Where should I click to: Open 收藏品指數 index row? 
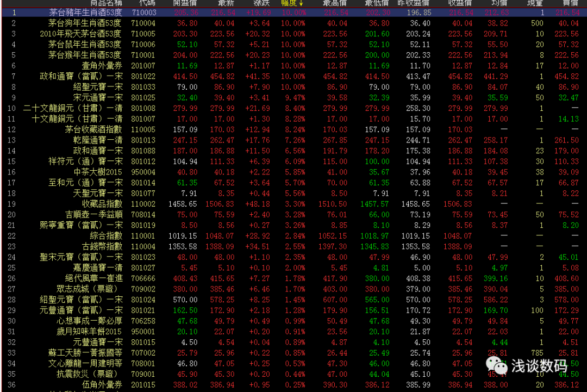(293, 204)
